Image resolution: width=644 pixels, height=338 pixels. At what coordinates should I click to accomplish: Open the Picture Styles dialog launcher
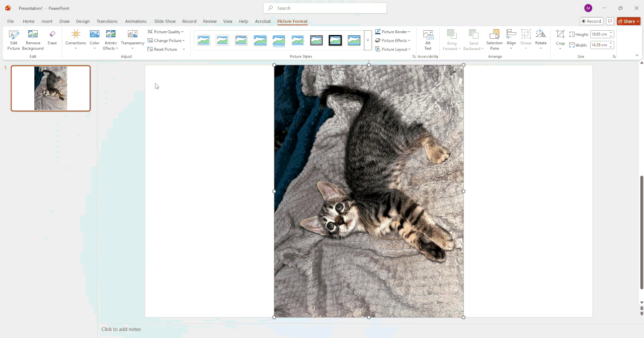414,56
